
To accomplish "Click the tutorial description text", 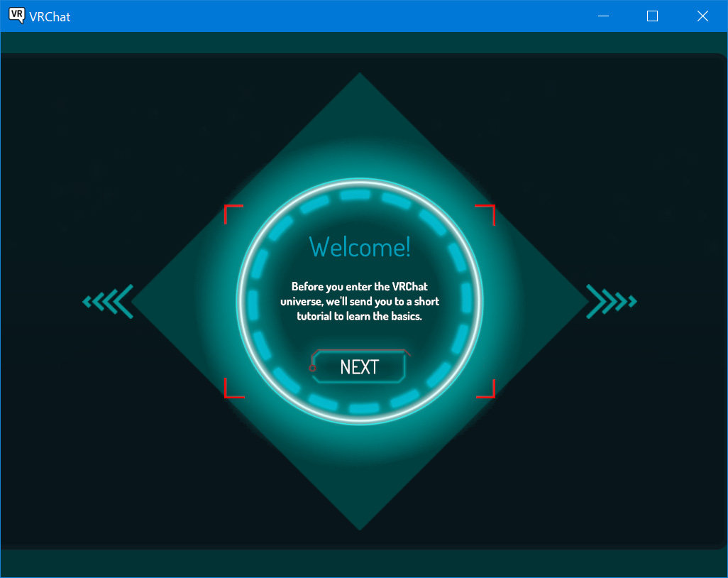I will tap(360, 301).
